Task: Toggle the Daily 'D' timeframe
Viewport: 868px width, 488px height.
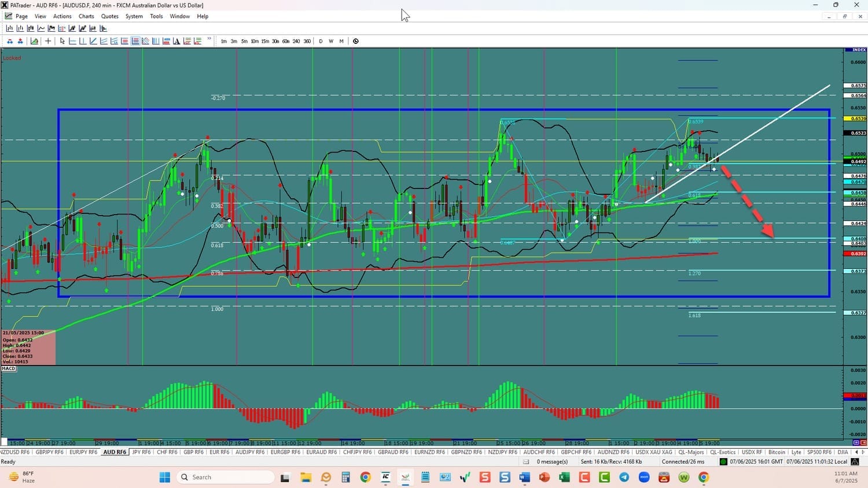Action: (321, 41)
